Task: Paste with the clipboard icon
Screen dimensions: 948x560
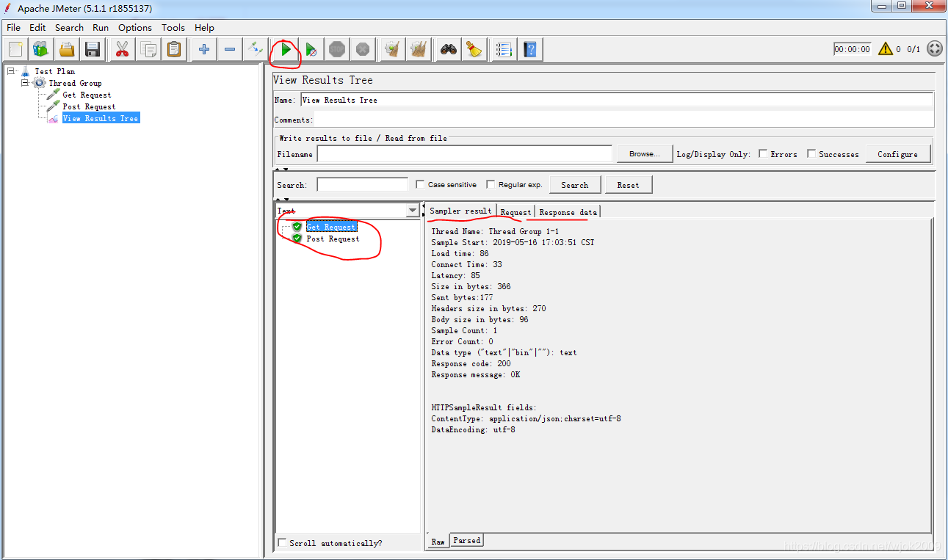Action: [x=174, y=50]
